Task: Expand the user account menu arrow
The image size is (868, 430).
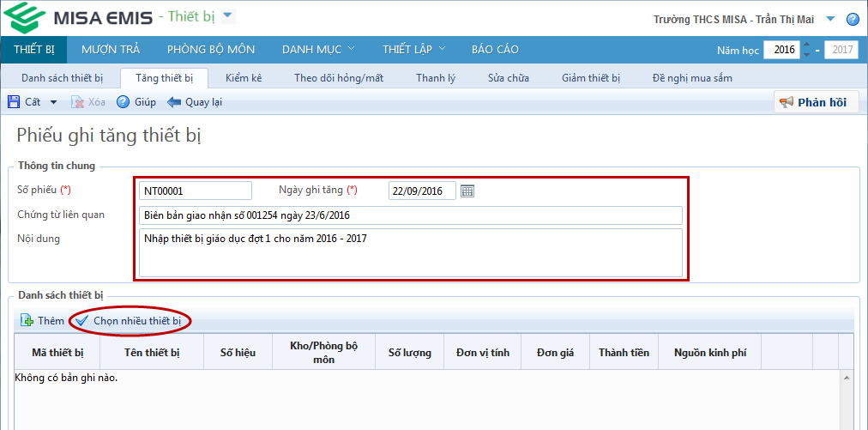Action: tap(829, 19)
